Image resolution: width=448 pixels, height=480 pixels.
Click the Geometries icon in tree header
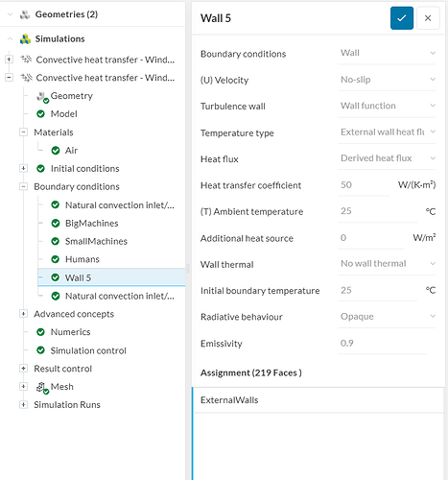(x=25, y=14)
